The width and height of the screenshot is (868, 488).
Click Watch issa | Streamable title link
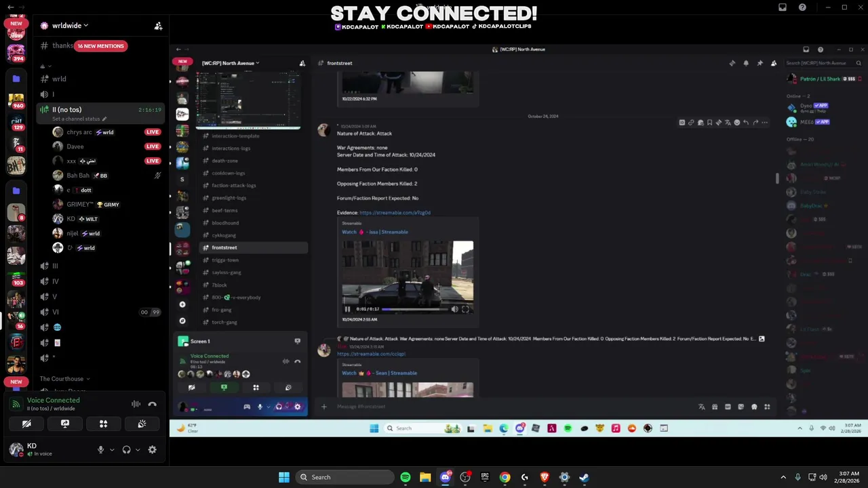375,232
